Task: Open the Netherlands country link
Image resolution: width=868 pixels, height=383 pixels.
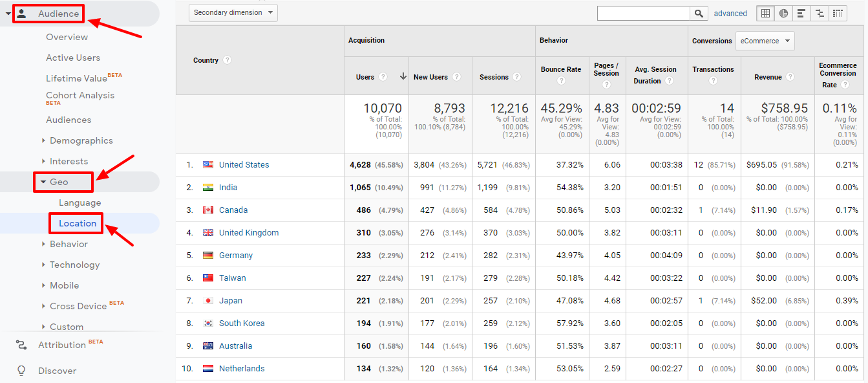Action: (242, 369)
